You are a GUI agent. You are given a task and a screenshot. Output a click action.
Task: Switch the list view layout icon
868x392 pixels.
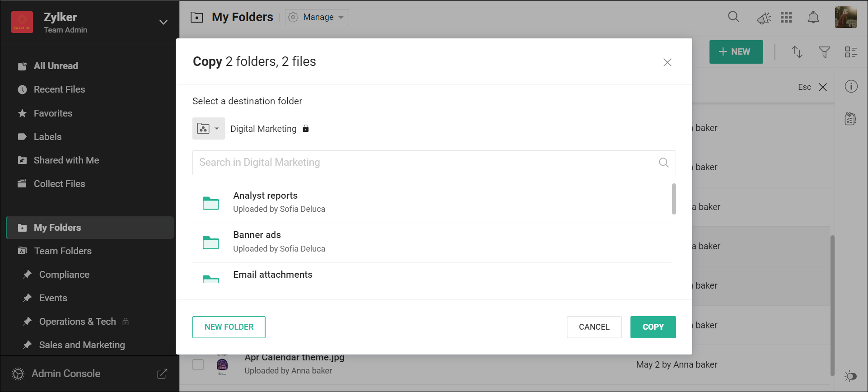tap(851, 52)
